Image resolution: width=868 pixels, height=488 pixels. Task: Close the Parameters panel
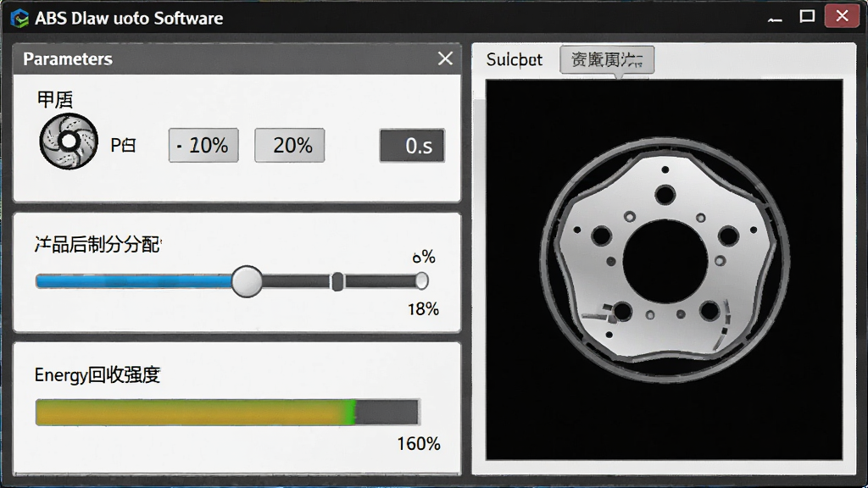pos(445,58)
